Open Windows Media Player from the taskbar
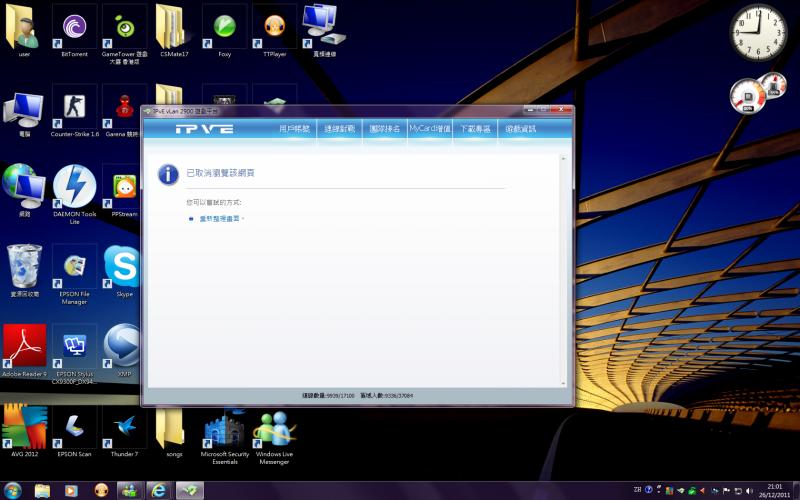This screenshot has height=500, width=800. pyautogui.click(x=71, y=491)
